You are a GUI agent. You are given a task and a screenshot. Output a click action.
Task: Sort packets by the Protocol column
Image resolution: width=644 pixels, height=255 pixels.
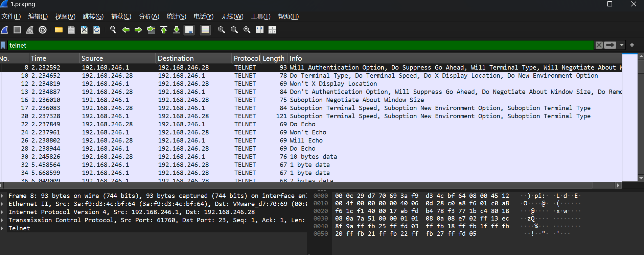click(x=247, y=58)
